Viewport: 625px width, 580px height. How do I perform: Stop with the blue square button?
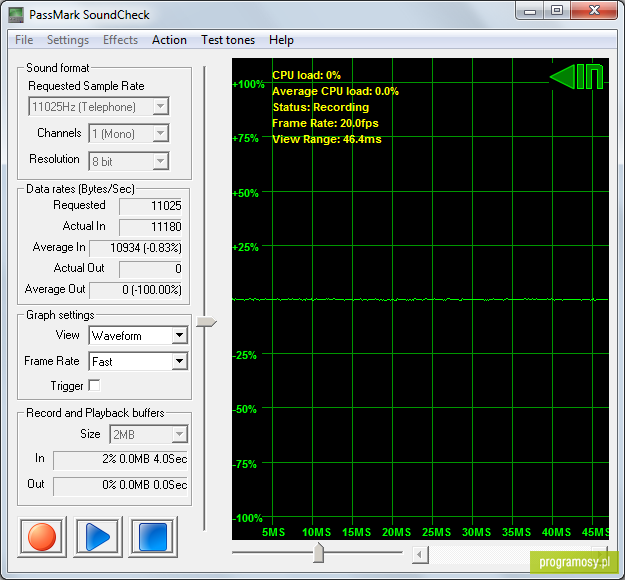[153, 537]
